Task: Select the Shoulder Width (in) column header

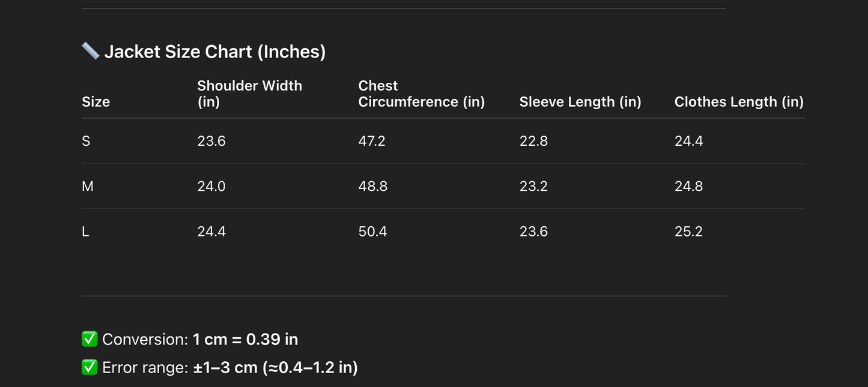Action: pyautogui.click(x=249, y=94)
